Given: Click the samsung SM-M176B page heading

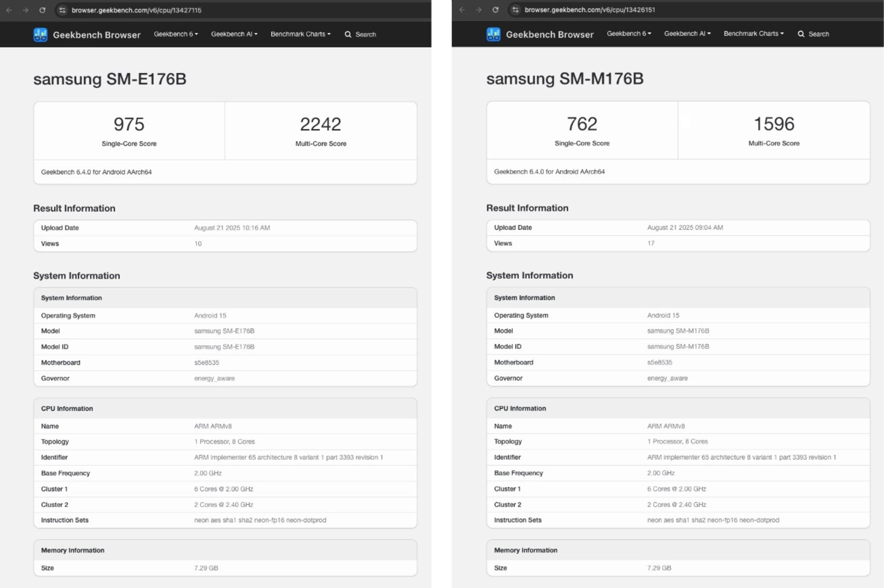Looking at the screenshot, I should pos(565,79).
